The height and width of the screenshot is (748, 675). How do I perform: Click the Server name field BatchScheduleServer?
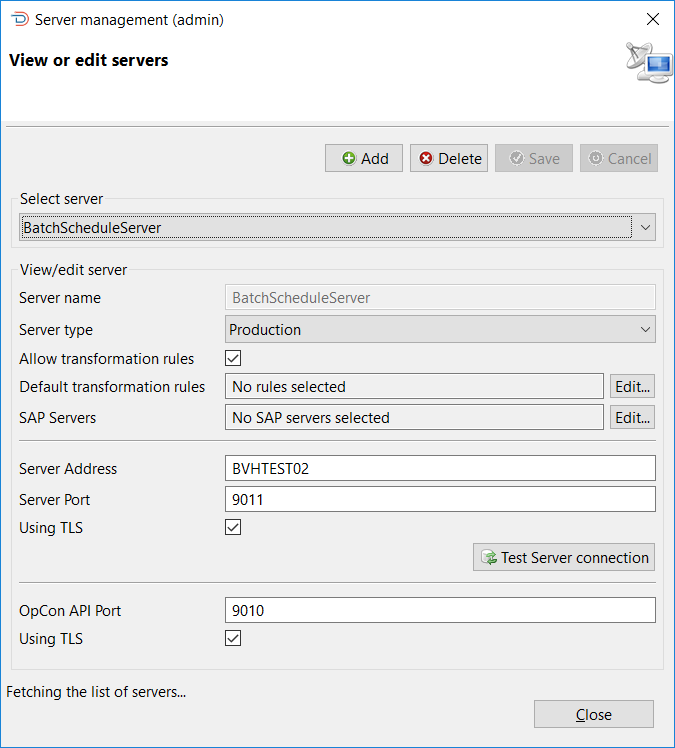[x=440, y=297]
